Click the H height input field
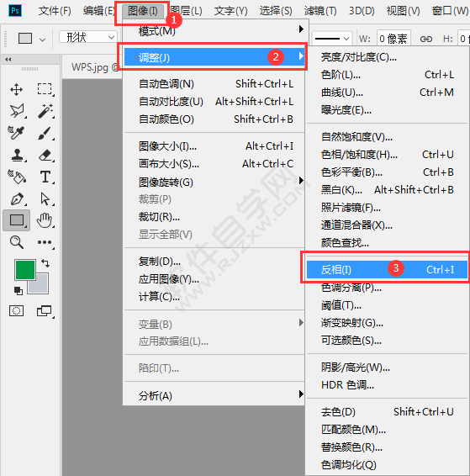Screen dimensions: 470x476 click(x=463, y=39)
